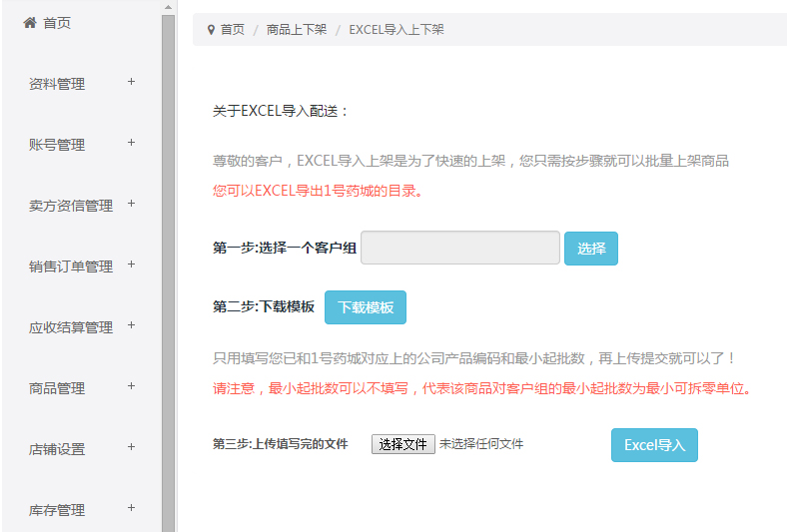This screenshot has height=532, width=787.
Task: Select 商品管理 in sidebar
Action: click(57, 388)
